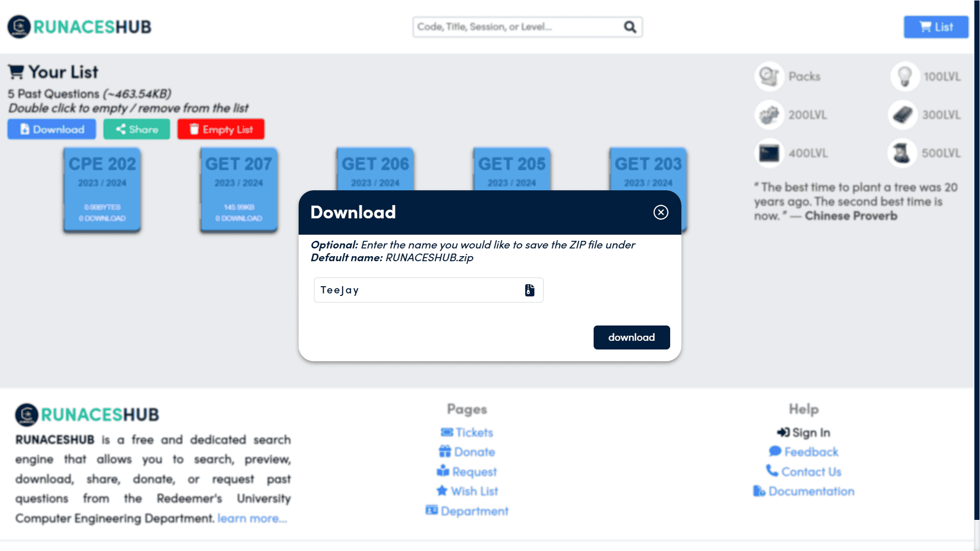Click the search magnifier icon
This screenshot has width=980, height=551.
(x=630, y=27)
